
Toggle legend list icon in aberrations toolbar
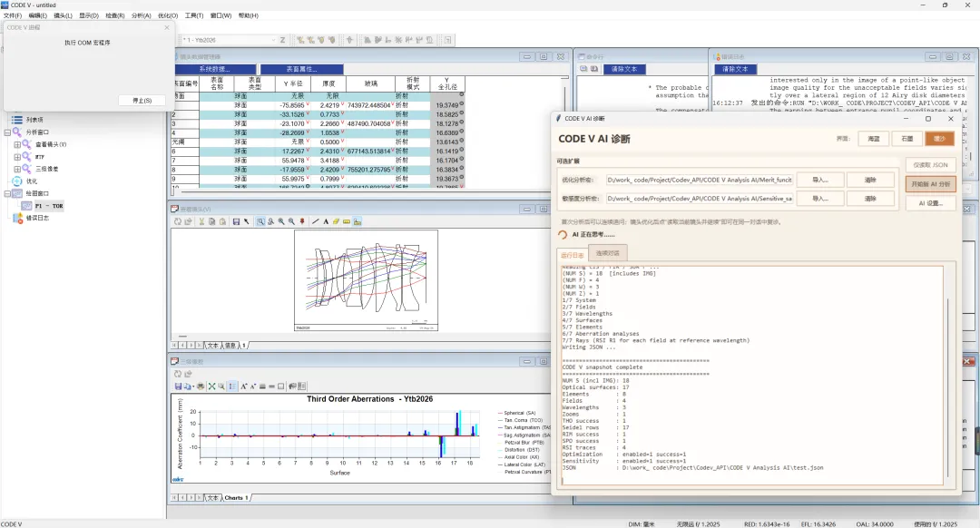tap(232, 386)
